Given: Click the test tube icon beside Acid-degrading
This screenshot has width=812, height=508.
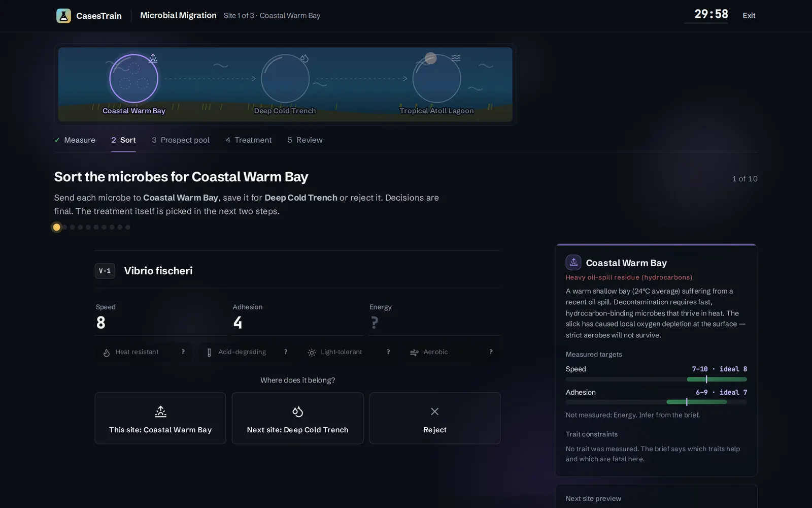Looking at the screenshot, I should coord(209,353).
